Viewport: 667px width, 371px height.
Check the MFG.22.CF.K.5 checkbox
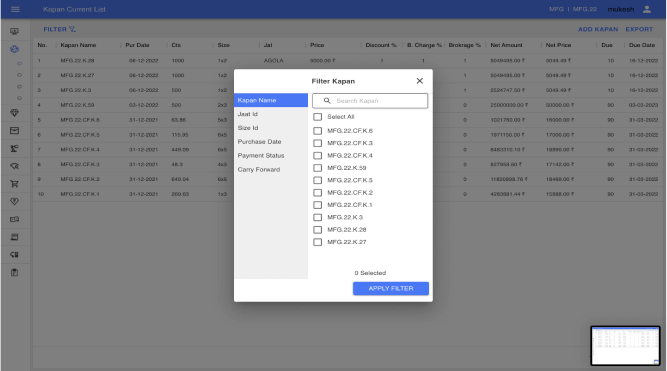pyautogui.click(x=317, y=180)
